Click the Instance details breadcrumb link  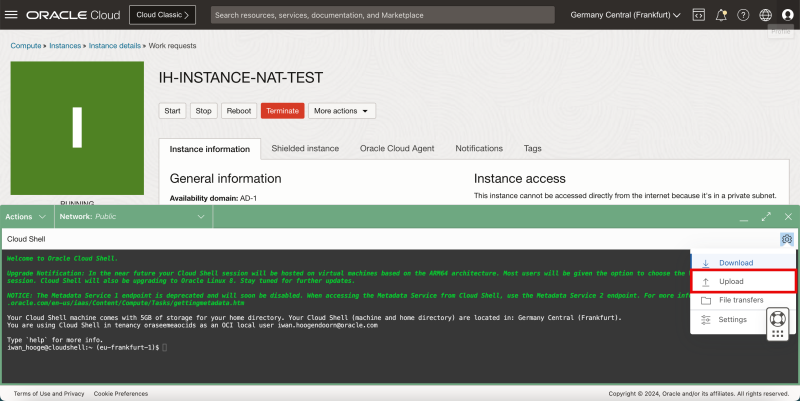click(x=115, y=45)
